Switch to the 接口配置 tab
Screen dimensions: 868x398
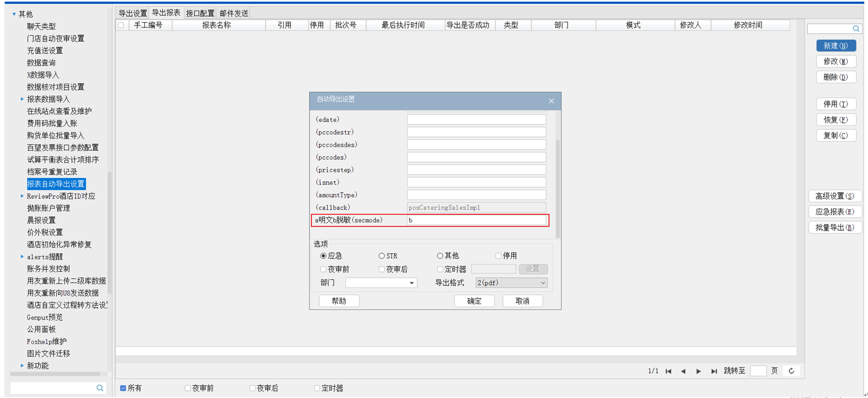click(x=200, y=13)
